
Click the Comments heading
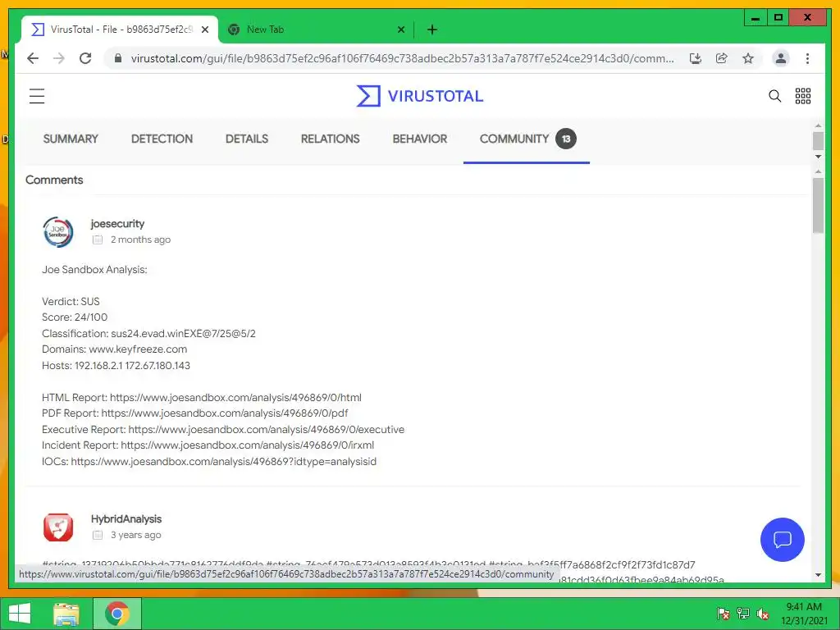tap(54, 180)
